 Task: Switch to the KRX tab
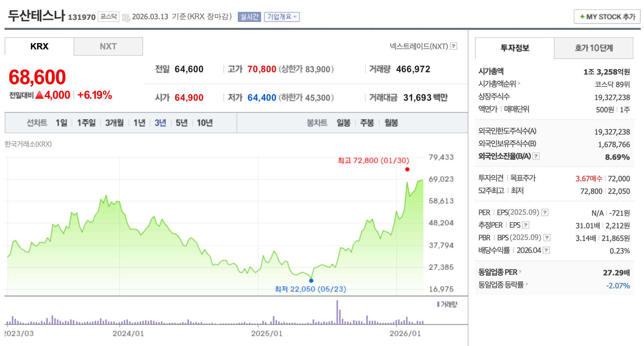coord(39,46)
